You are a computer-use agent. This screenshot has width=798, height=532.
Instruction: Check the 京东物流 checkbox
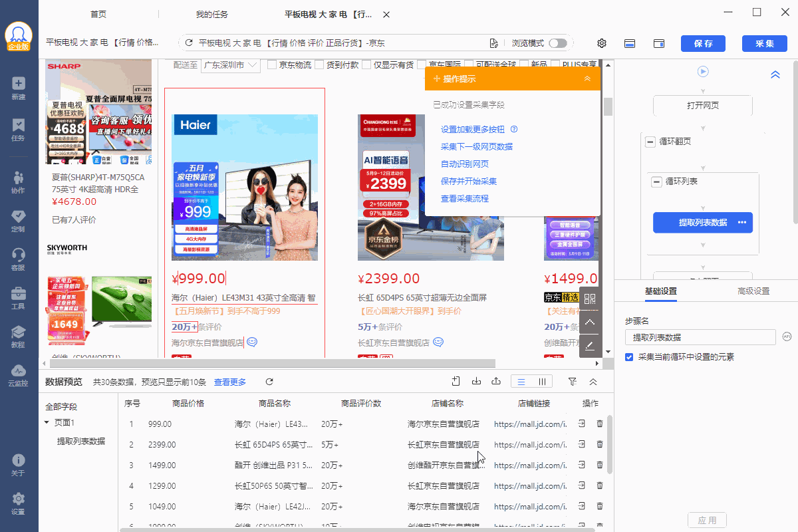(x=272, y=65)
